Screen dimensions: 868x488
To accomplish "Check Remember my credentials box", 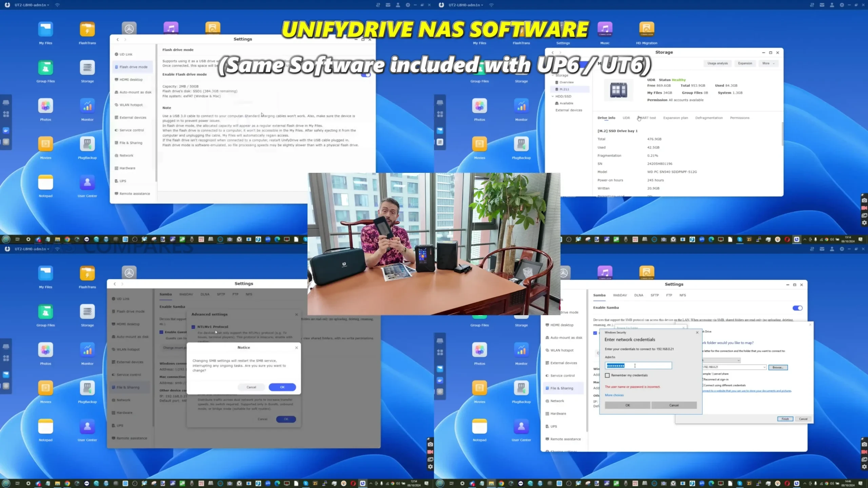I will coord(607,375).
